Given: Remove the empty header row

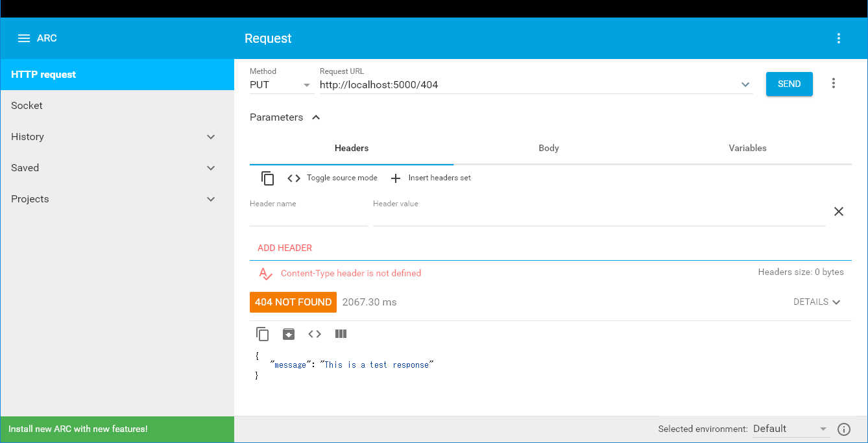Looking at the screenshot, I should pyautogui.click(x=839, y=211).
